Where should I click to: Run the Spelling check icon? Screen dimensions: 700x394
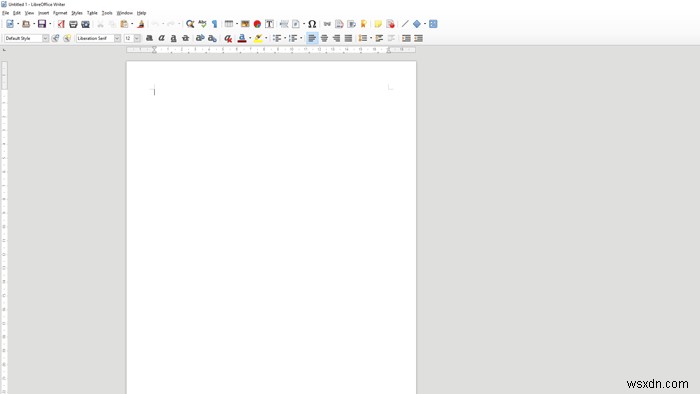tap(202, 24)
